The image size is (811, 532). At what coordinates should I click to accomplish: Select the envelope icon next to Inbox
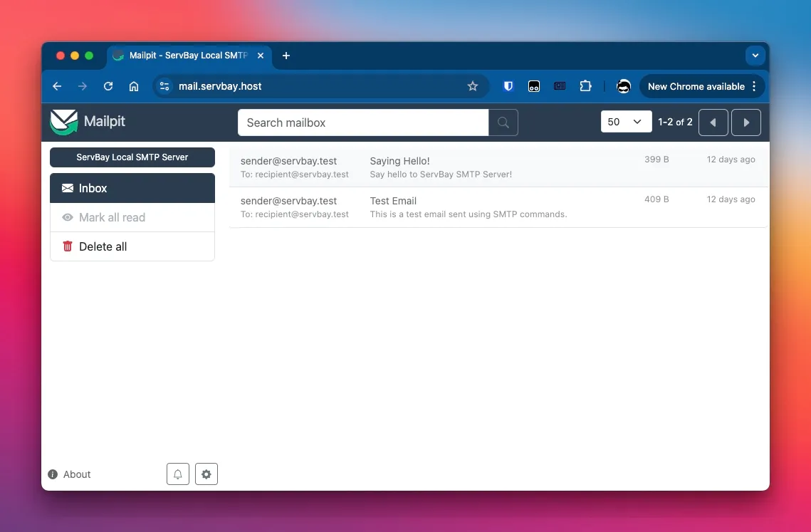69,188
